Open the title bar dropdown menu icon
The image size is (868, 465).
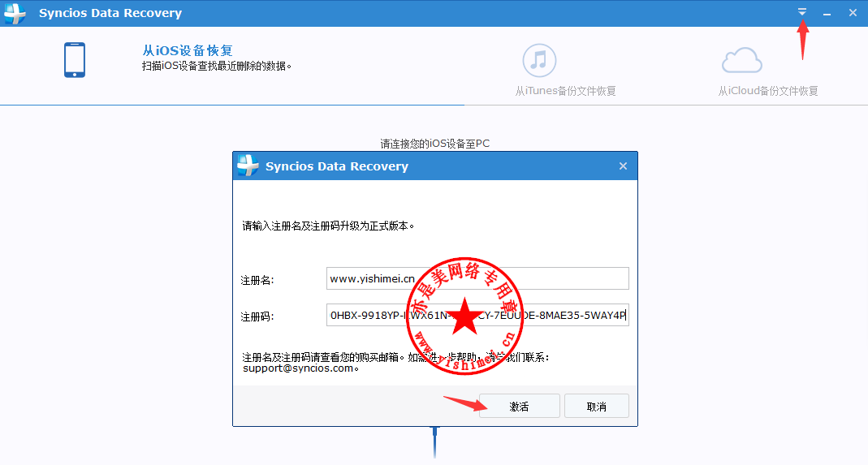click(x=802, y=11)
